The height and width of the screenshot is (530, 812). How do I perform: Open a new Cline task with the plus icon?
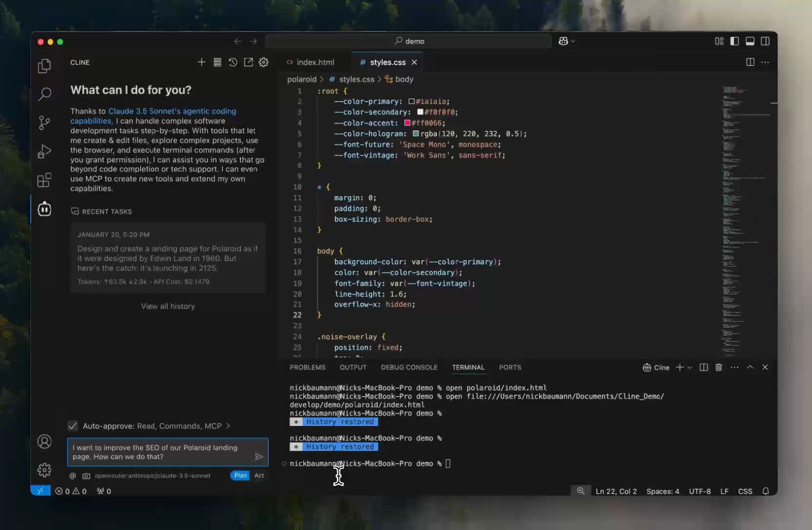pos(202,62)
